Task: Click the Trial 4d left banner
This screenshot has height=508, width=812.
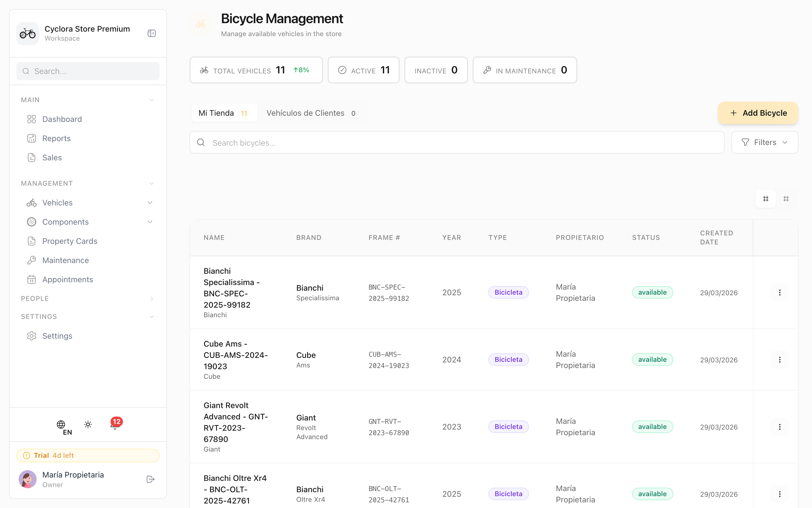Action: click(x=88, y=455)
